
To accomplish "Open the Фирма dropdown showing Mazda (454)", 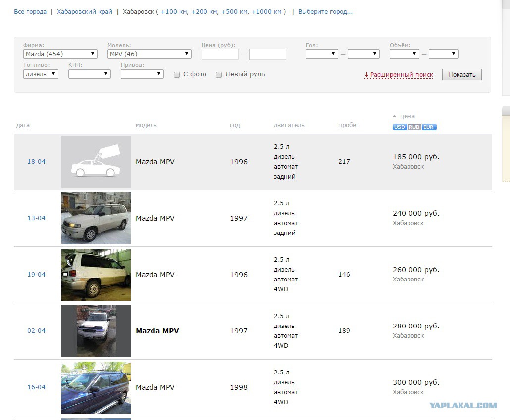I will pos(60,54).
